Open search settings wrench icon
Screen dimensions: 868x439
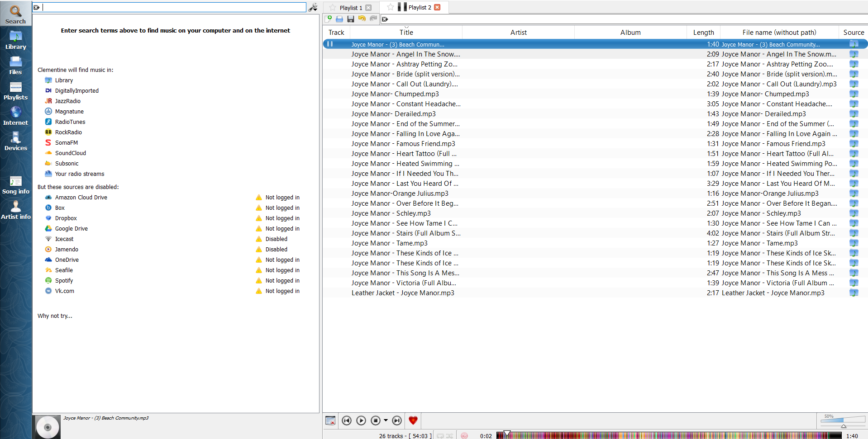tap(313, 7)
